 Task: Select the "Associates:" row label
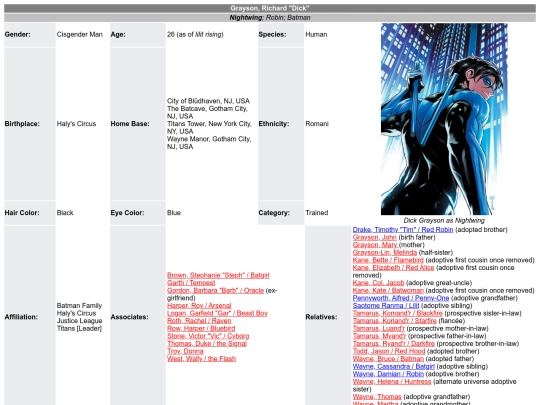click(129, 317)
